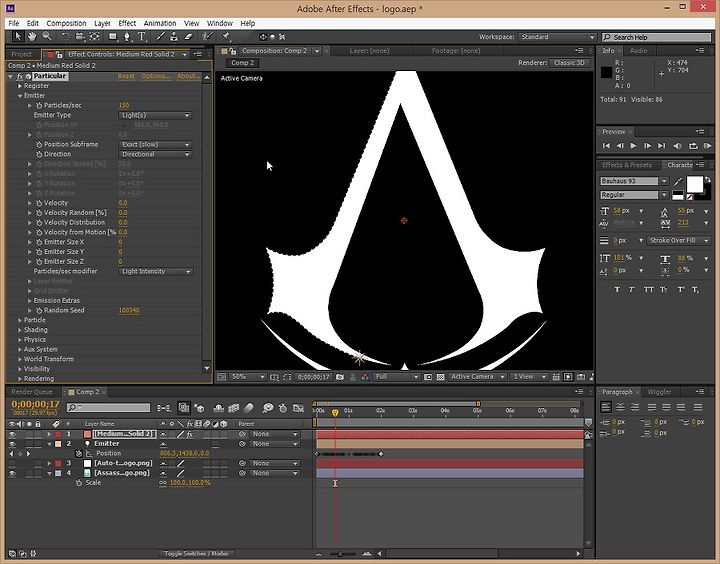720x564 pixels.
Task: Enable Draft 3D in timeline
Action: point(199,408)
